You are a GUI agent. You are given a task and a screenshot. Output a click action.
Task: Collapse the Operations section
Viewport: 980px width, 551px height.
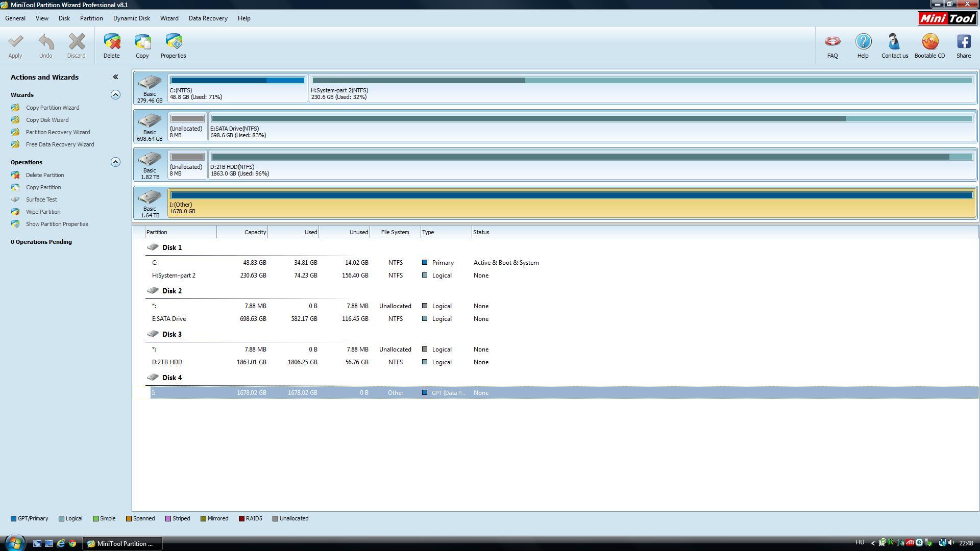[x=115, y=162]
